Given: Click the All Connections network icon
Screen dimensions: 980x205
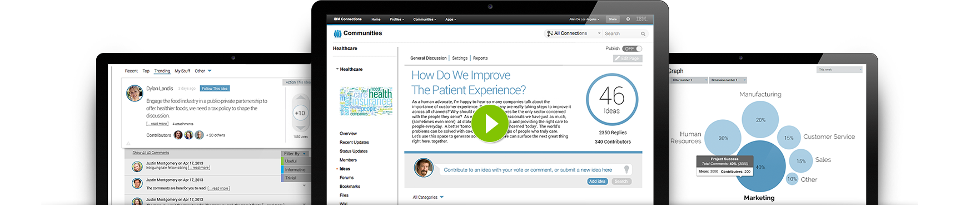Looking at the screenshot, I should (550, 33).
